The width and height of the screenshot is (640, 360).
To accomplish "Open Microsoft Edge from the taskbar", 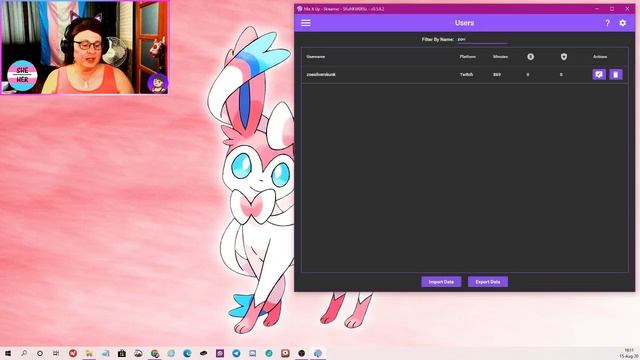I will (x=187, y=353).
